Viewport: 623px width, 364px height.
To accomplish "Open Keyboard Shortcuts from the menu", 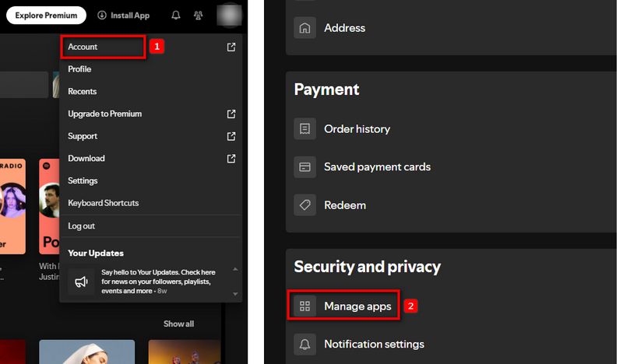I will point(150,203).
